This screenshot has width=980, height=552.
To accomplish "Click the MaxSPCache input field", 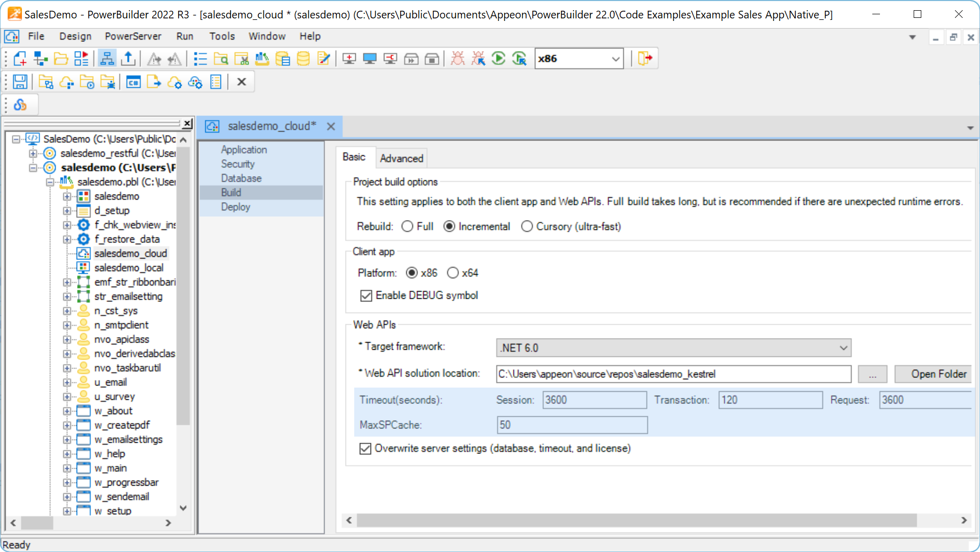I will [572, 425].
